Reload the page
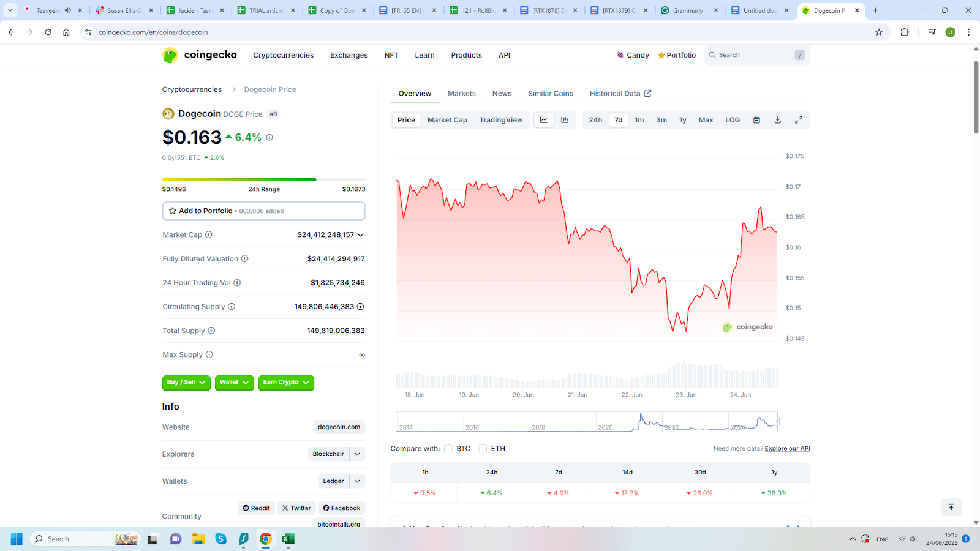This screenshot has height=551, width=980. (x=48, y=32)
